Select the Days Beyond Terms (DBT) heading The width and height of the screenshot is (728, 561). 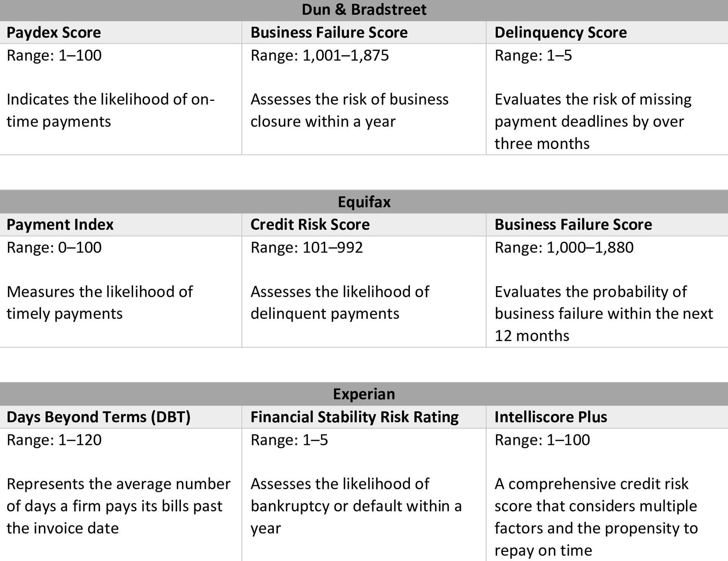tap(99, 417)
